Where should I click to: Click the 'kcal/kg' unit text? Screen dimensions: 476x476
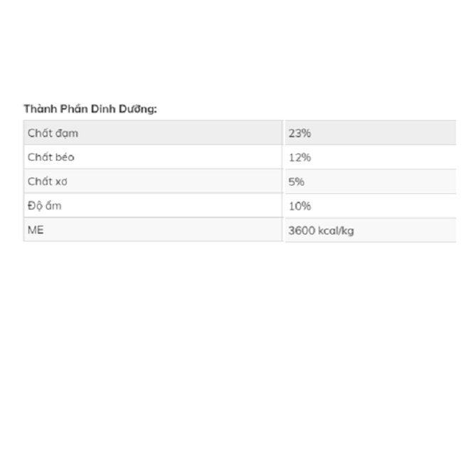click(x=336, y=231)
